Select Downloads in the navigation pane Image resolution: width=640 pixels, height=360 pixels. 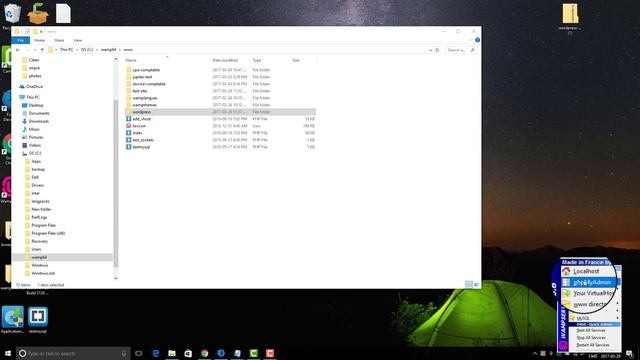pos(38,121)
